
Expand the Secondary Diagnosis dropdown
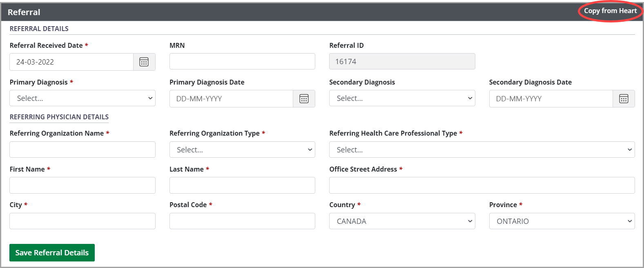coord(402,98)
